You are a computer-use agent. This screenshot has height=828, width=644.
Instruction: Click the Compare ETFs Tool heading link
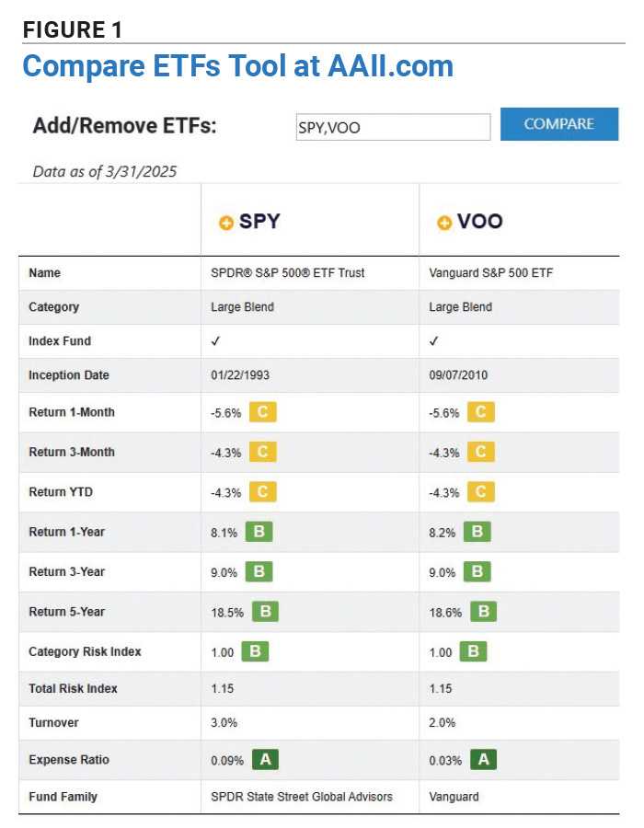click(x=239, y=66)
